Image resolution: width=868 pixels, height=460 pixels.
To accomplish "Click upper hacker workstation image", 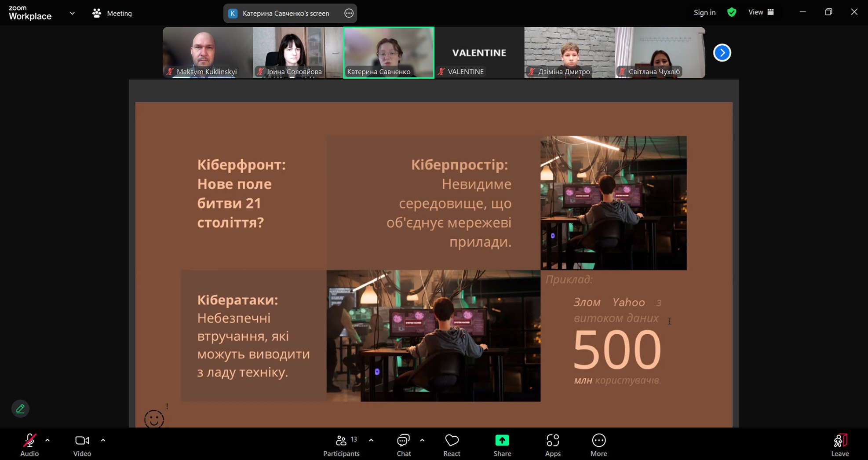I will pos(613,203).
